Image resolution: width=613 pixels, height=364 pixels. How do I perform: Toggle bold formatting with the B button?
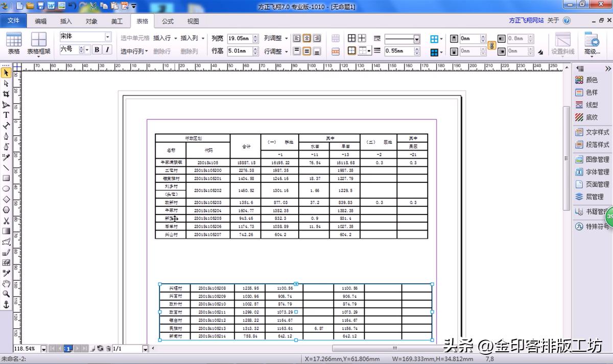click(97, 50)
